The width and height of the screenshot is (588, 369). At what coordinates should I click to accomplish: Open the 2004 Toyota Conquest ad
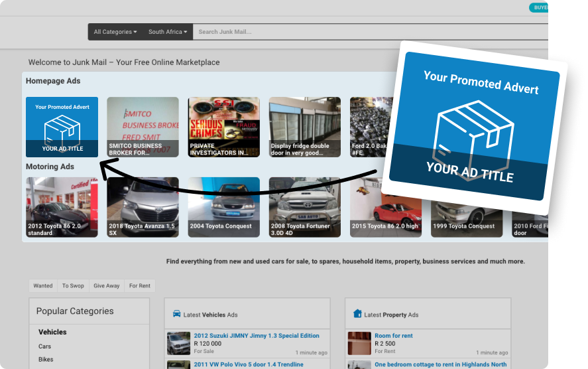[x=224, y=207]
